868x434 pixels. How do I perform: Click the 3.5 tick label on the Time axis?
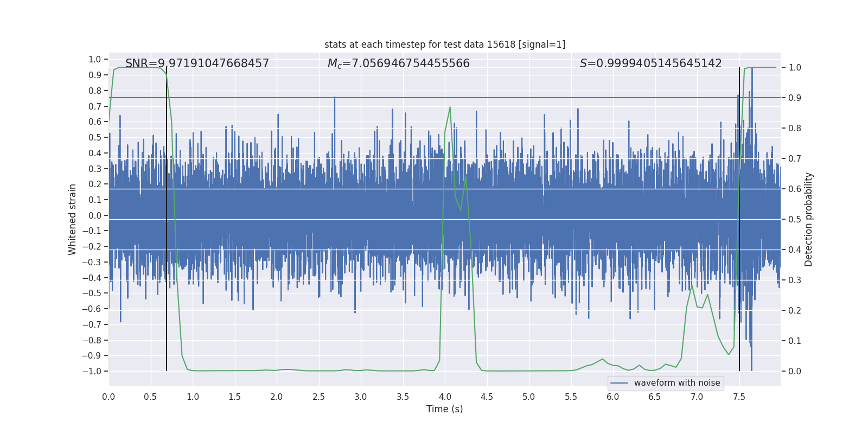[x=403, y=397]
